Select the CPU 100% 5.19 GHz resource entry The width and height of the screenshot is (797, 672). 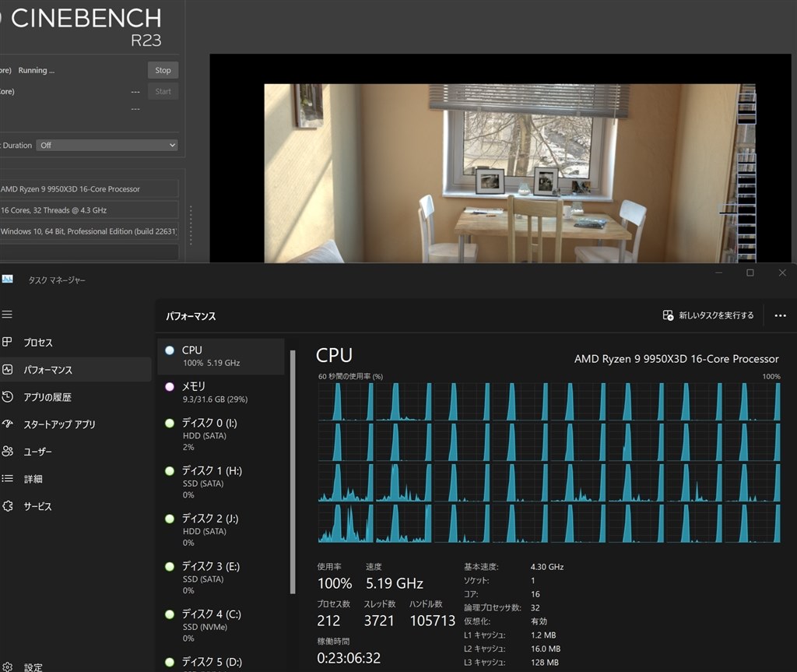point(220,356)
